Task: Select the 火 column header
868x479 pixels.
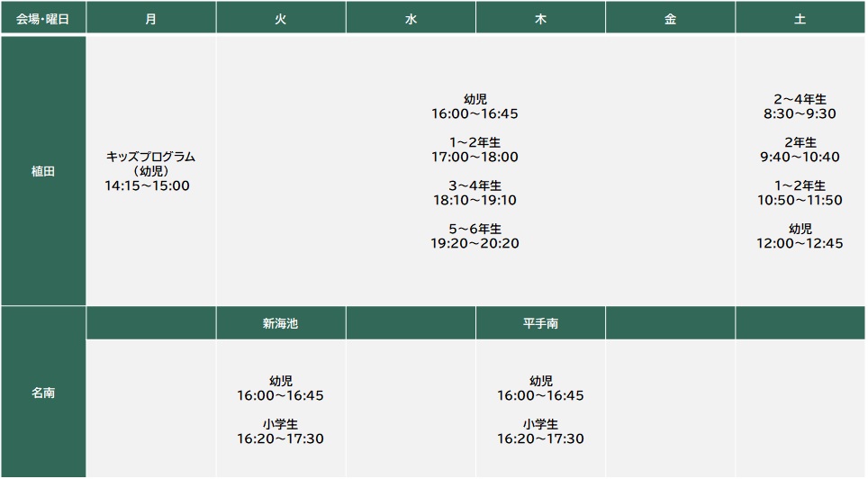Action: 281,18
